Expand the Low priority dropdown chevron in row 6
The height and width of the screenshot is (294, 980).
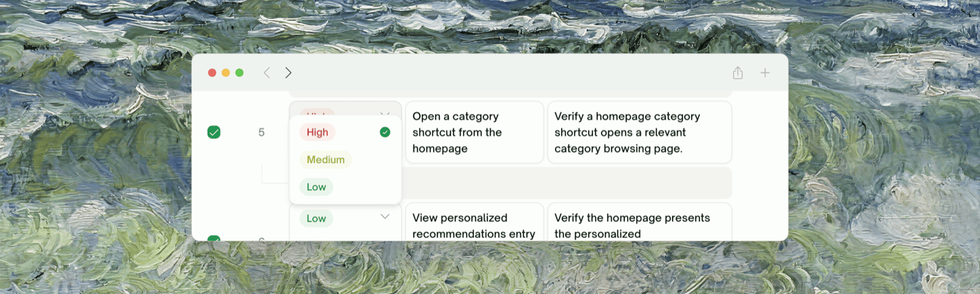pos(385,216)
